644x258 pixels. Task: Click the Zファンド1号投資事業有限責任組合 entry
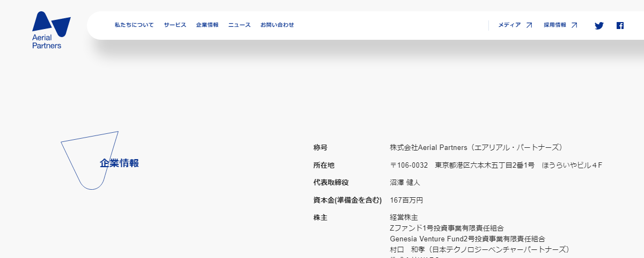click(x=447, y=228)
